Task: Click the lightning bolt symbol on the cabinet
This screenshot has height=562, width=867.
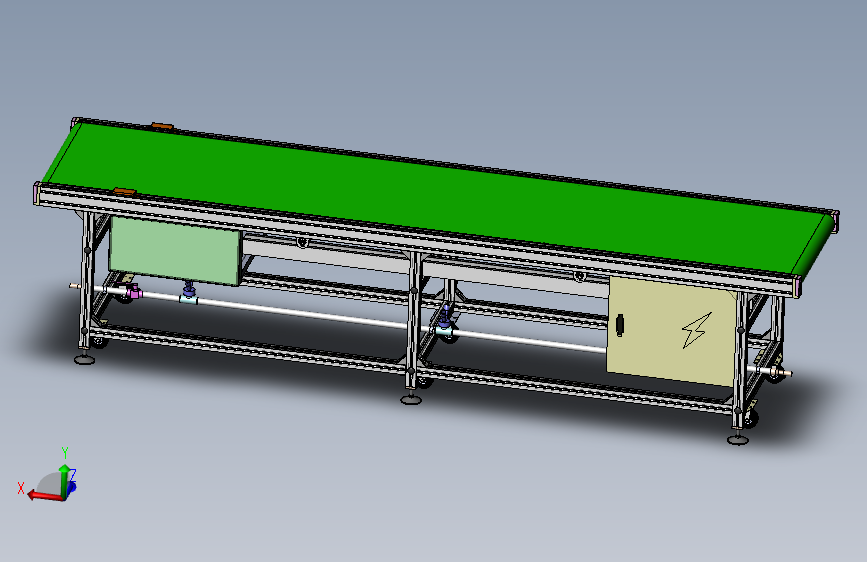Action: [696, 330]
